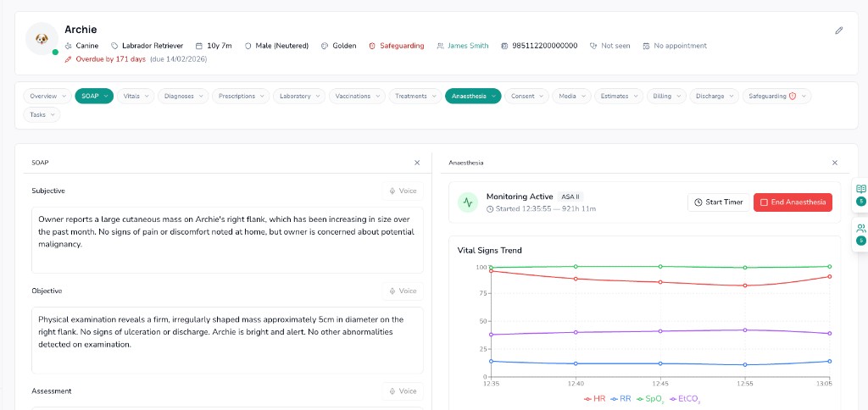868x410 pixels.
Task: Open owner James Smith link
Action: coord(468,46)
